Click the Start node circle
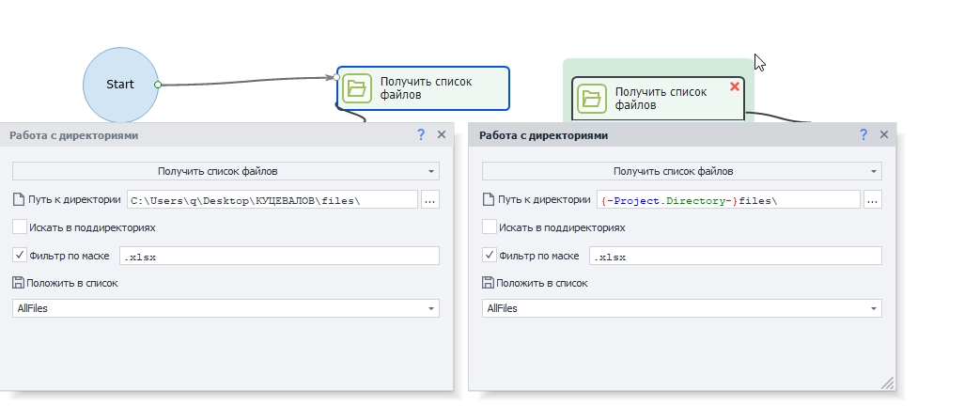This screenshot has width=980, height=406. click(120, 85)
